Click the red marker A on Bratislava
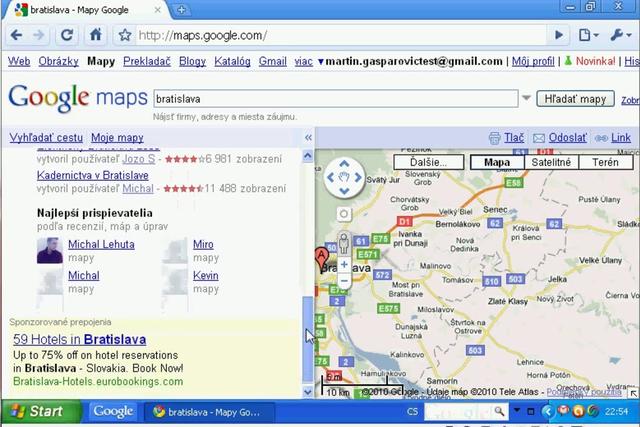 [321, 257]
